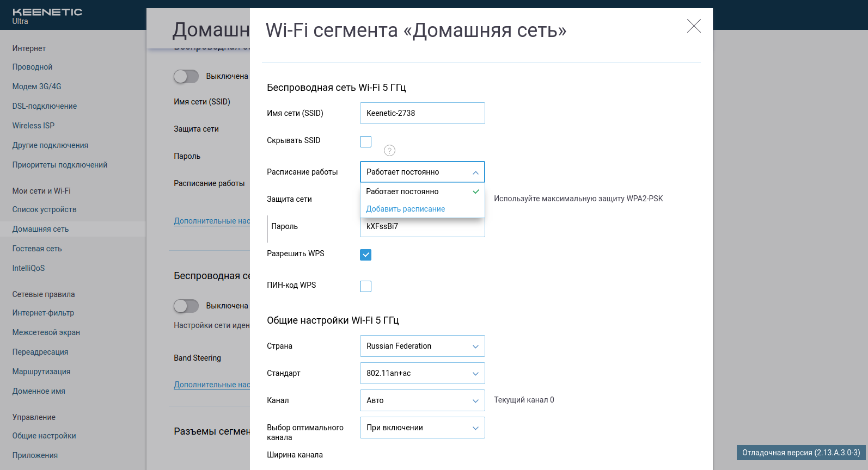The image size is (868, 470).
Task: Select 'Работает постоянно' option in list
Action: click(x=423, y=191)
